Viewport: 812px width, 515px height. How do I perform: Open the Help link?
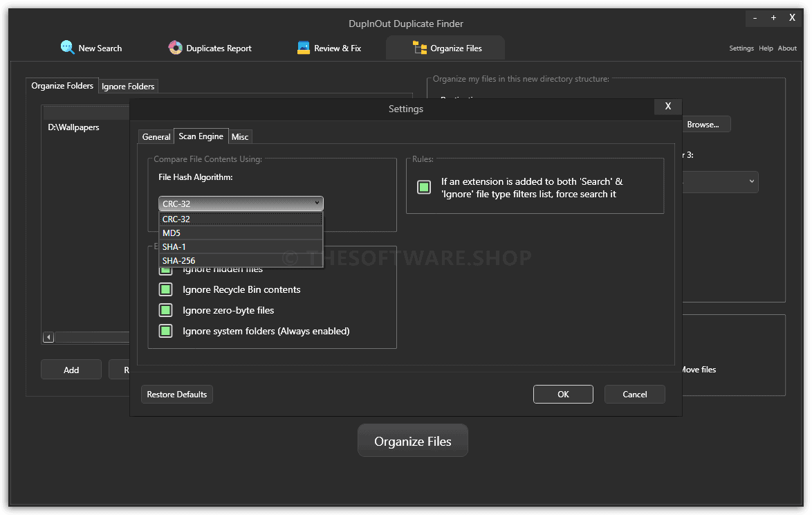[766, 48]
